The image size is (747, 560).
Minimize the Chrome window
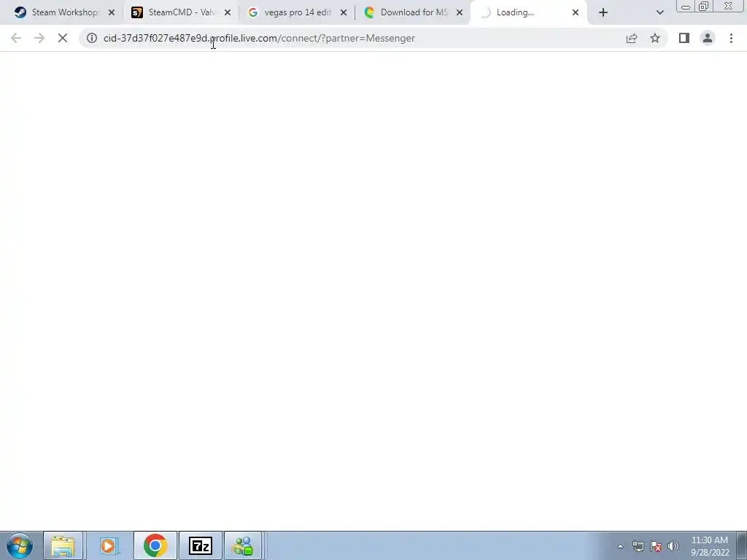tap(686, 6)
